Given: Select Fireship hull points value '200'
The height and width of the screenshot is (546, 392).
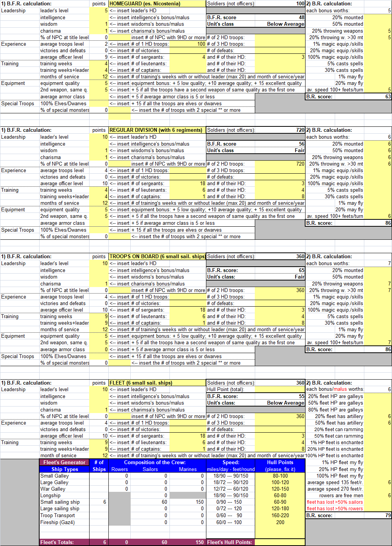Looking at the screenshot, I should pos(280,523).
